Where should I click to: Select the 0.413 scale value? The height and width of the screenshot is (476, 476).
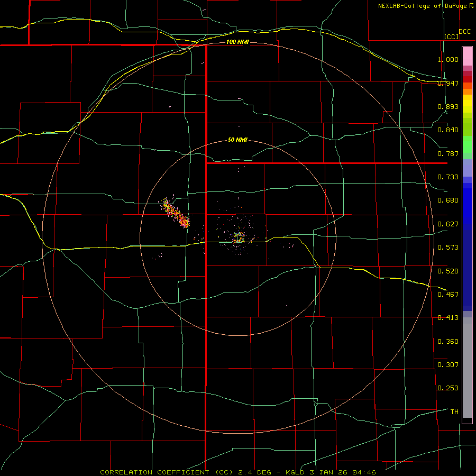coord(448,318)
